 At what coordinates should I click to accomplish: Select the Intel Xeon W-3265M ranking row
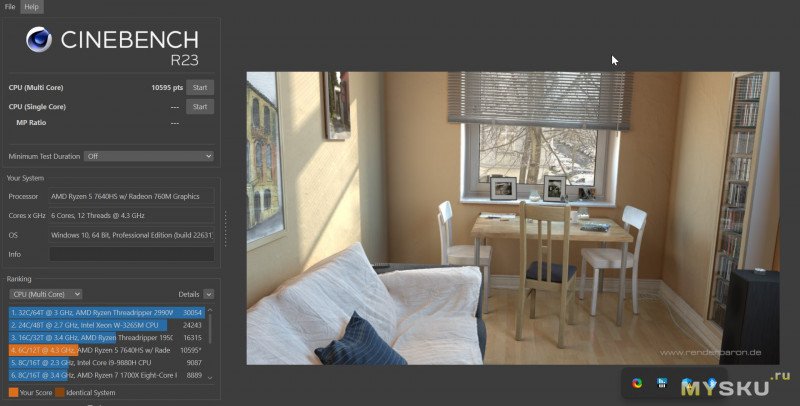click(107, 325)
